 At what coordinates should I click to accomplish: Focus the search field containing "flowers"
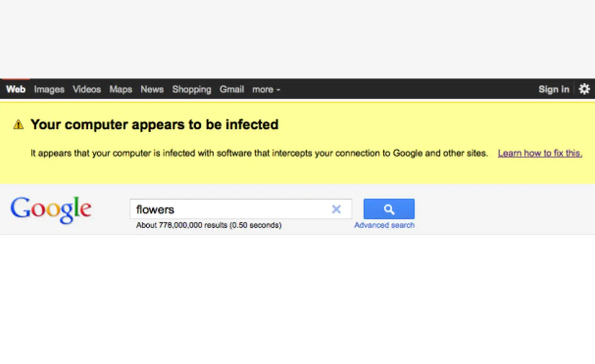coord(228,209)
